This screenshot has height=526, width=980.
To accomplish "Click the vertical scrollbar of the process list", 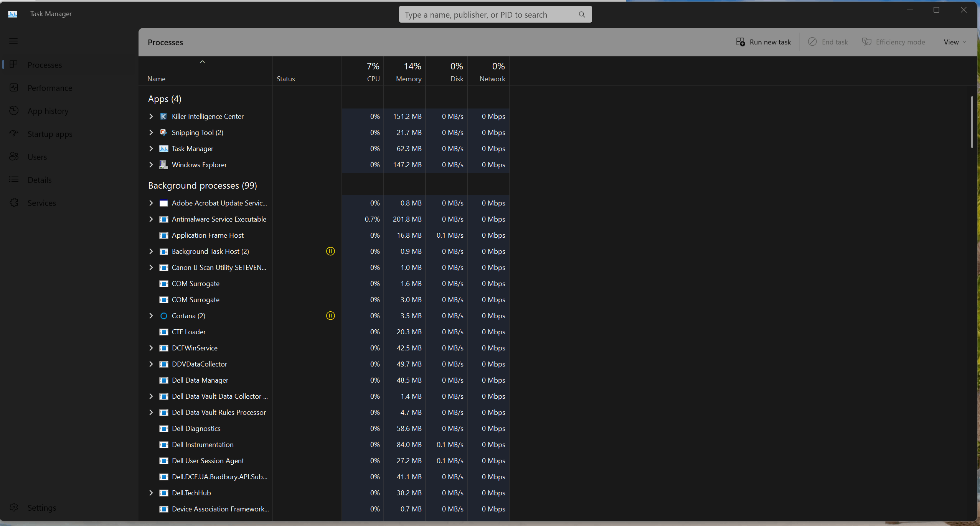I will pyautogui.click(x=972, y=122).
